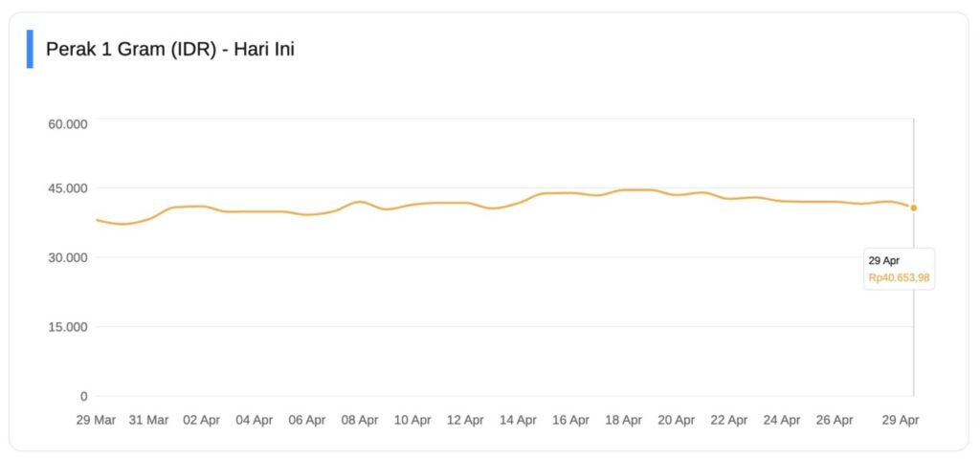
Task: Select the 29 Mar x-axis date label
Action: 96,420
